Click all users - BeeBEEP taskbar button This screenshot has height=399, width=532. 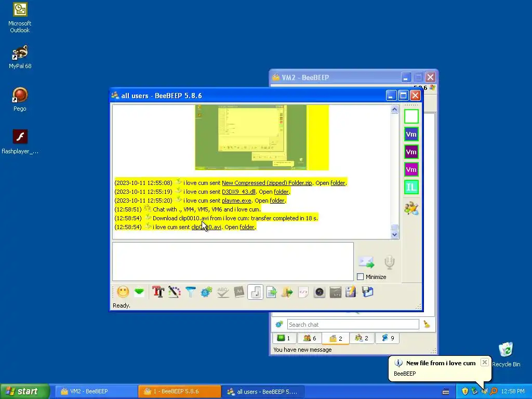(x=263, y=392)
